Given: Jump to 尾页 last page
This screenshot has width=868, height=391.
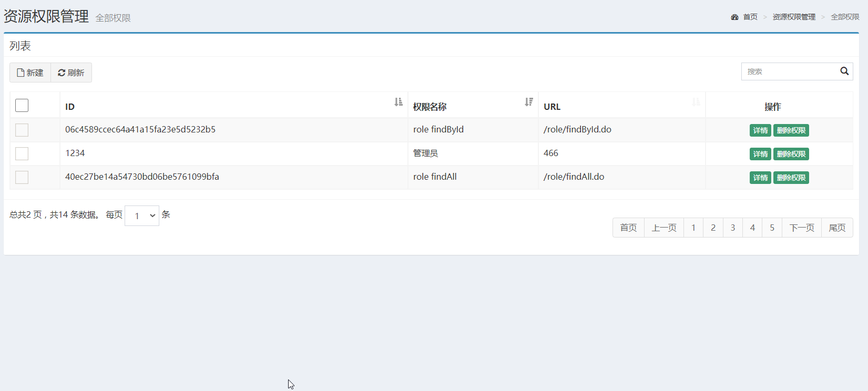Looking at the screenshot, I should [x=837, y=228].
